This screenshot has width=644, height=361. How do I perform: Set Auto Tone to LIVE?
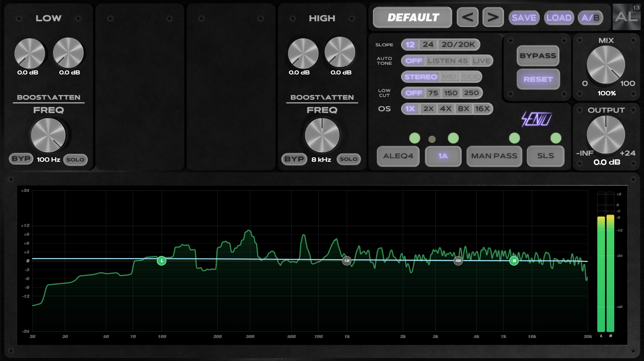tap(481, 61)
